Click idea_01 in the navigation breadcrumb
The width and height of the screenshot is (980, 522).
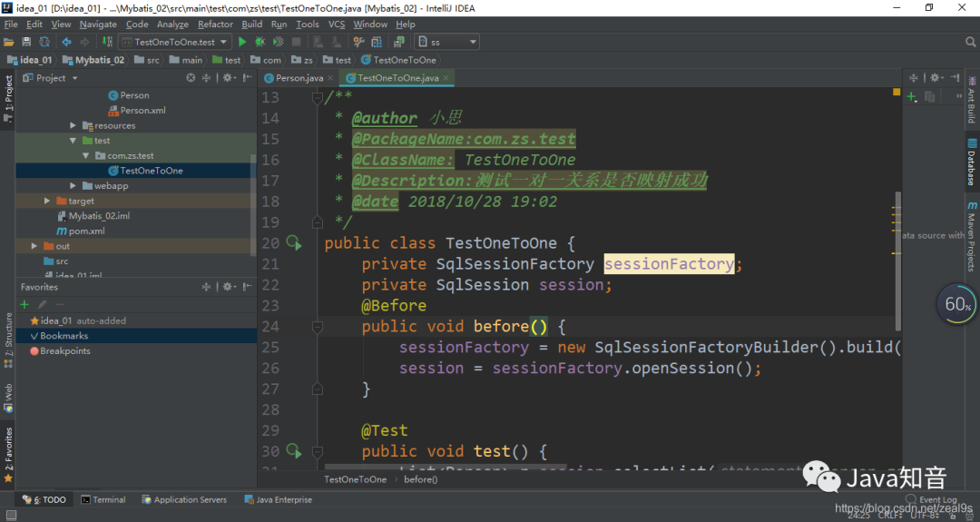tap(30, 60)
